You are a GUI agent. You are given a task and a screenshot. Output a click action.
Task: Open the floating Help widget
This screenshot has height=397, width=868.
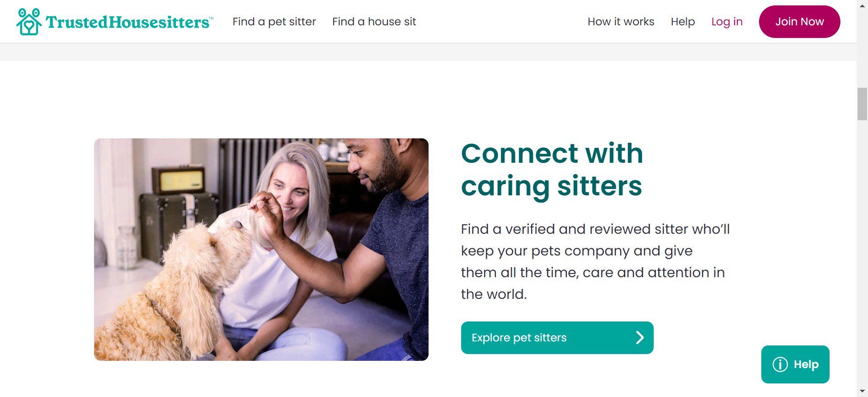coord(795,364)
